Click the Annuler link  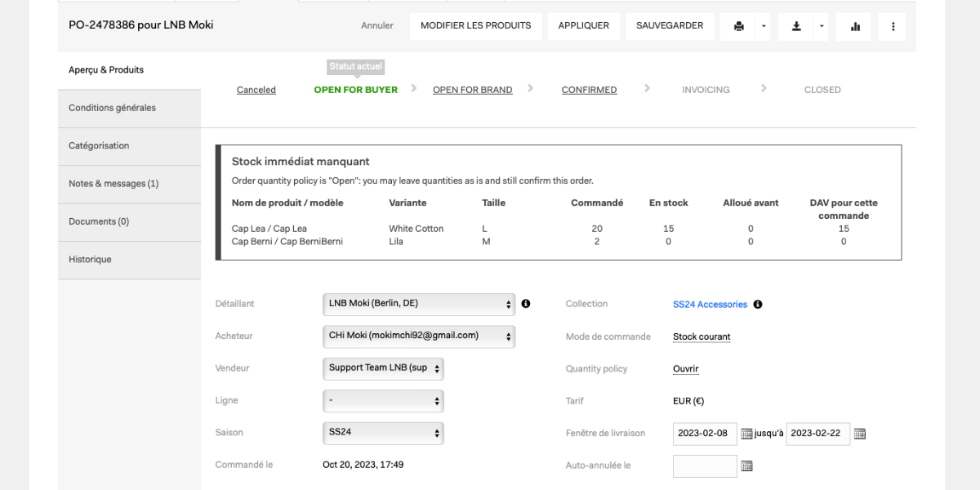pyautogui.click(x=377, y=26)
